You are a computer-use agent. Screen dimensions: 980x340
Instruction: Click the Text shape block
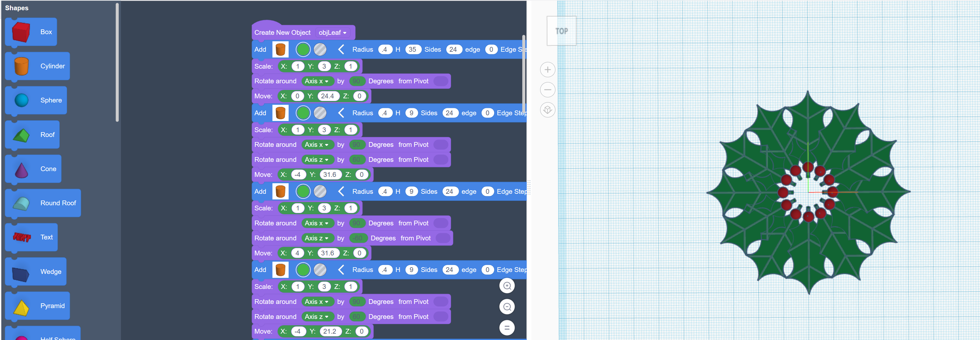pyautogui.click(x=31, y=237)
